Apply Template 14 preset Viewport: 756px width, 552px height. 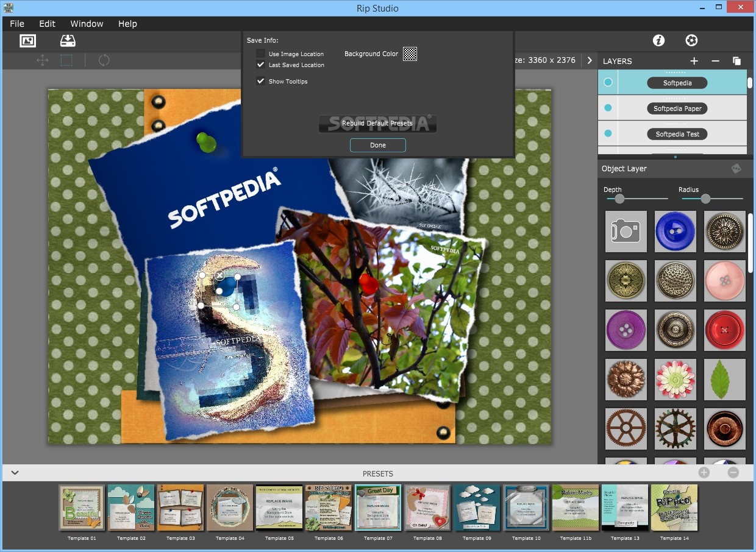(674, 508)
